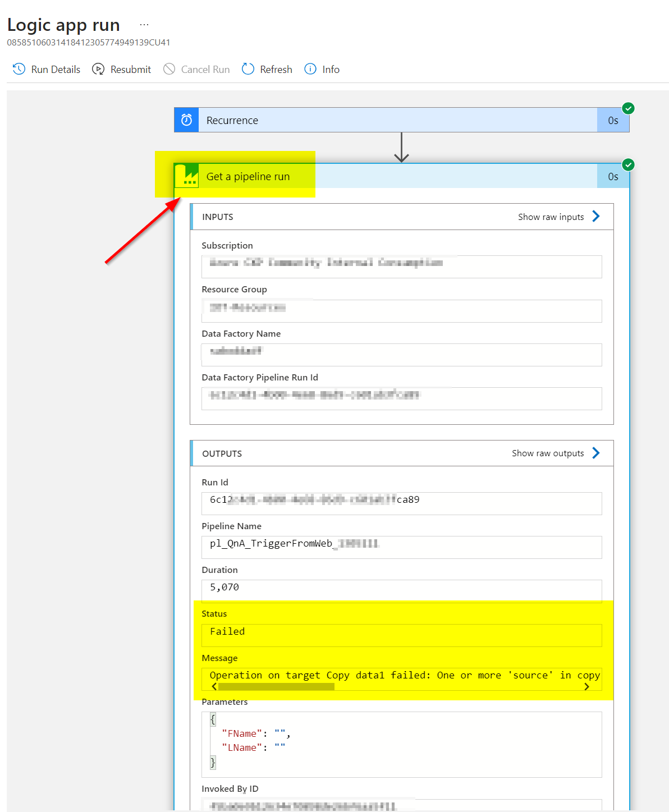Viewport: 669px width, 812px height.
Task: Click the Message scrollbar left arrow
Action: [x=214, y=687]
